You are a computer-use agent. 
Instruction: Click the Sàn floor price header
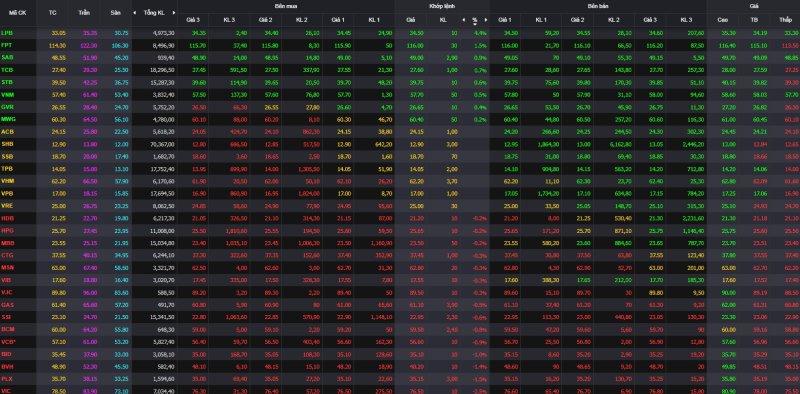coord(115,13)
